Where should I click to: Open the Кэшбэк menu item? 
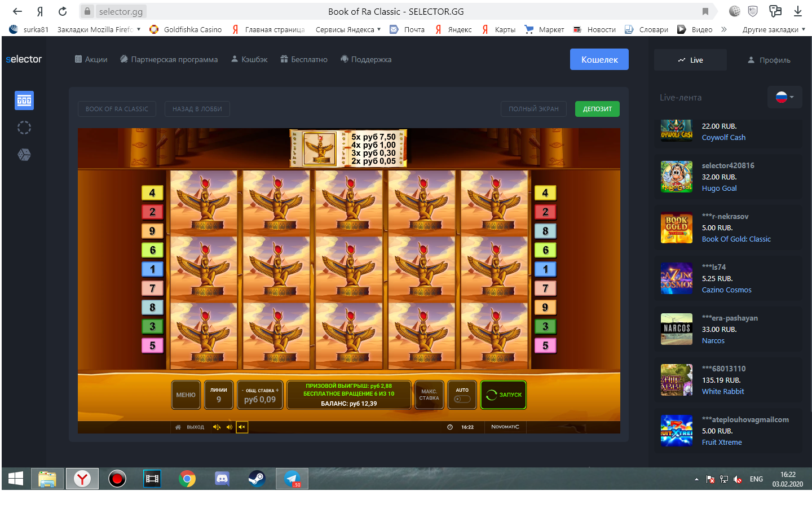tap(249, 59)
